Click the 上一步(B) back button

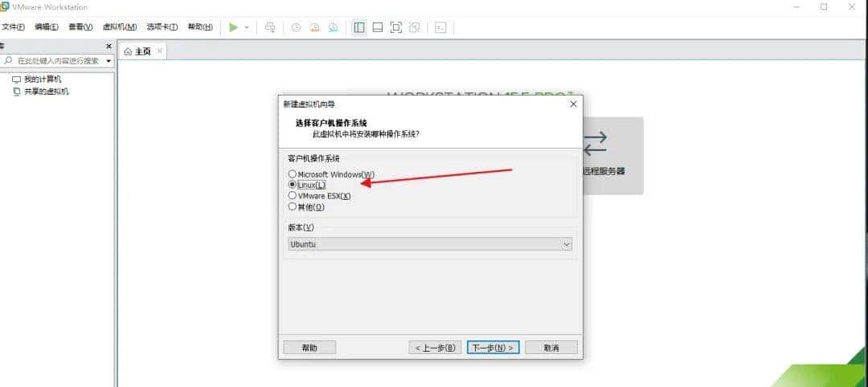(x=435, y=347)
